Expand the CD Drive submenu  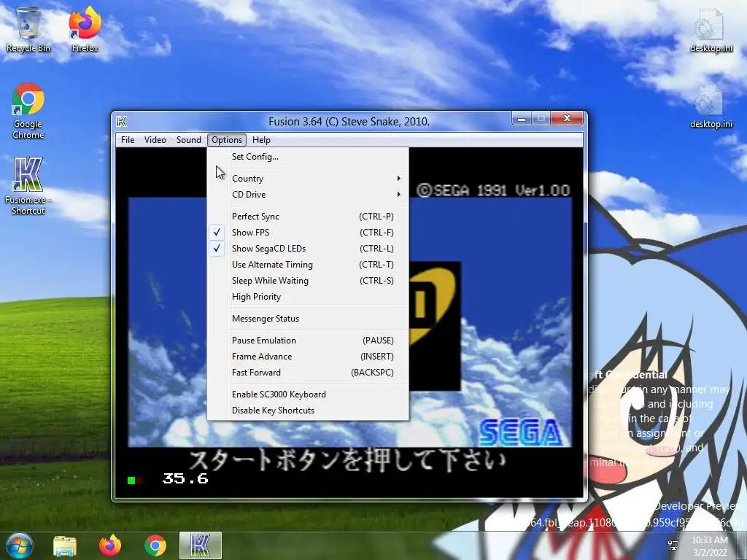[x=308, y=194]
